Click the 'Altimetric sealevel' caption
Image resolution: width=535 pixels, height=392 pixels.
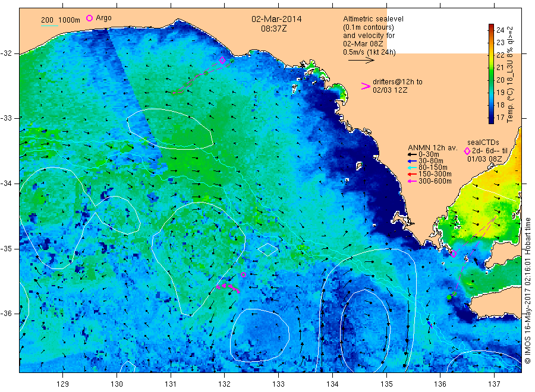[373, 19]
